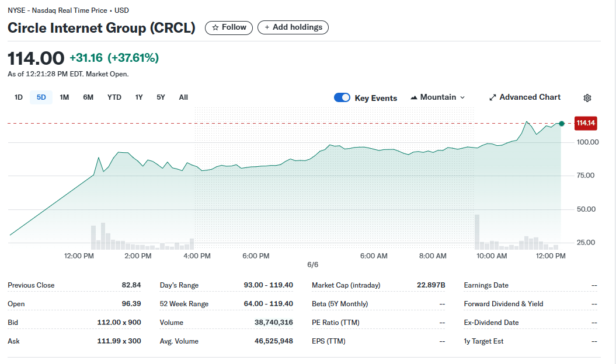Select the 1Y time range
Image resolution: width=616 pixels, height=364 pixels.
pyautogui.click(x=139, y=97)
